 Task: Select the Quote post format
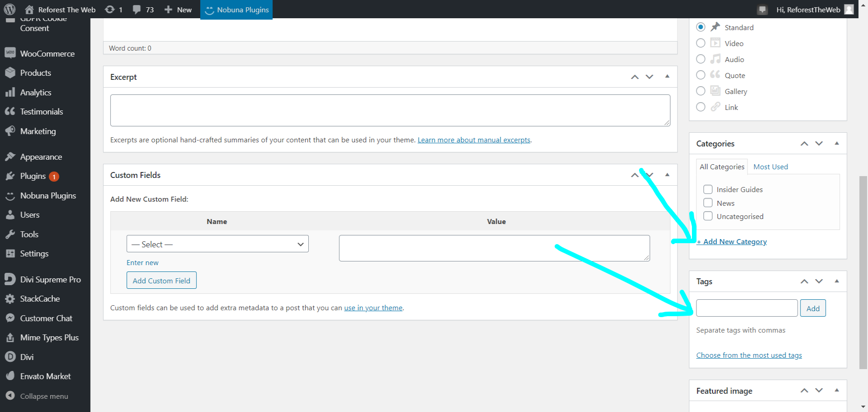click(701, 75)
